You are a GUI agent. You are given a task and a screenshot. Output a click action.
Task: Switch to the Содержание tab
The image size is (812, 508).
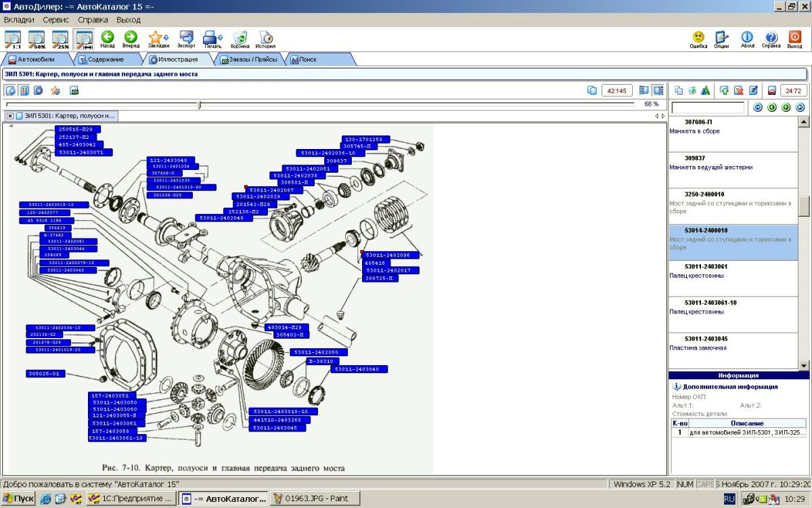coord(106,60)
